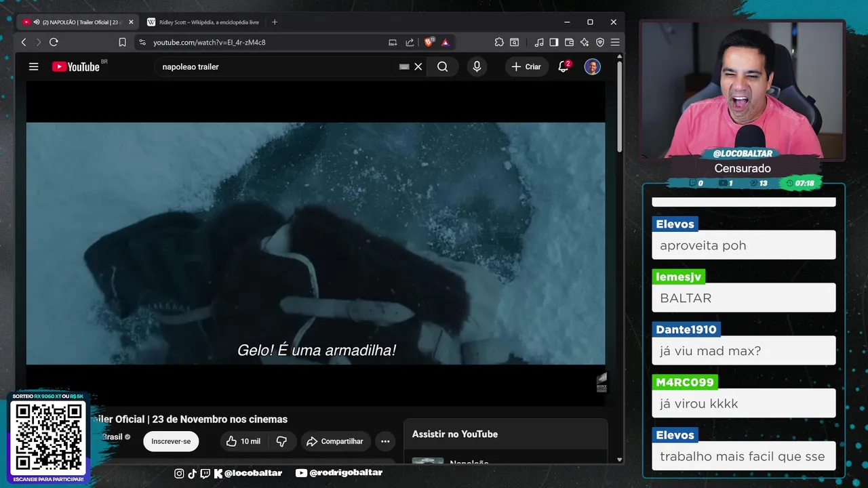
Task: Click the Napoleão video player frame
Action: [315, 243]
